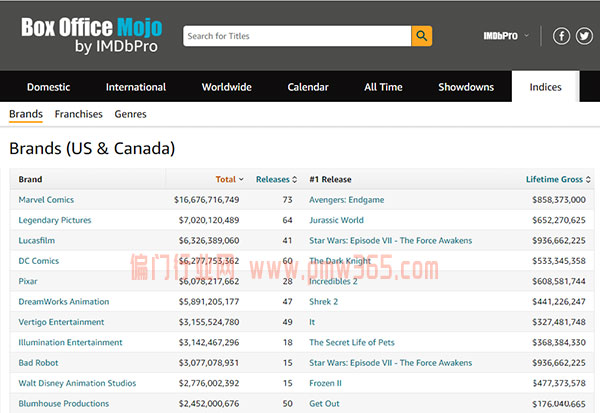Click lifetime gross $441,226,247

(x=559, y=302)
